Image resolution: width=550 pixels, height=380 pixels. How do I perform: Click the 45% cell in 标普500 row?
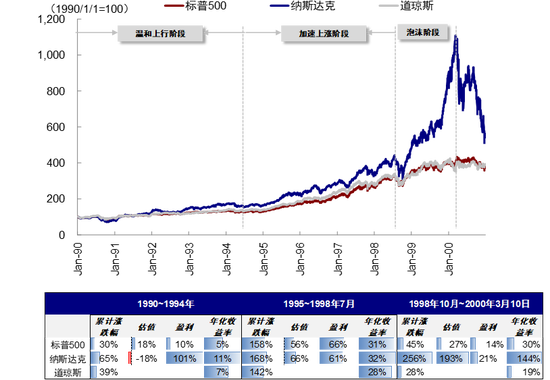pyautogui.click(x=415, y=345)
